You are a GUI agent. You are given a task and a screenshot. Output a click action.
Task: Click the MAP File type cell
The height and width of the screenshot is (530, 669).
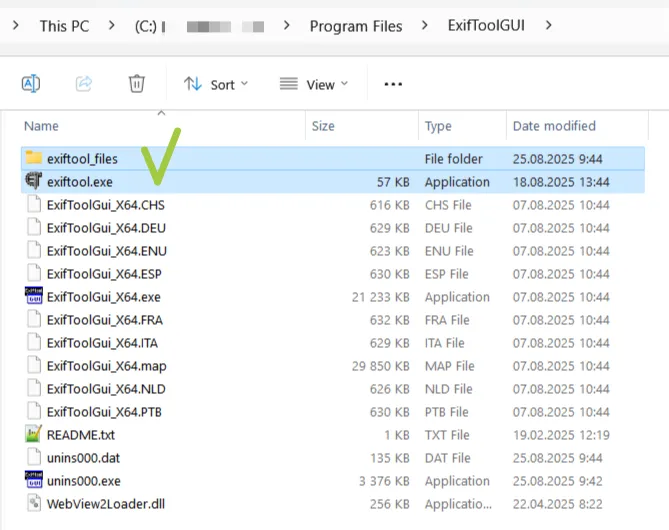[450, 366]
